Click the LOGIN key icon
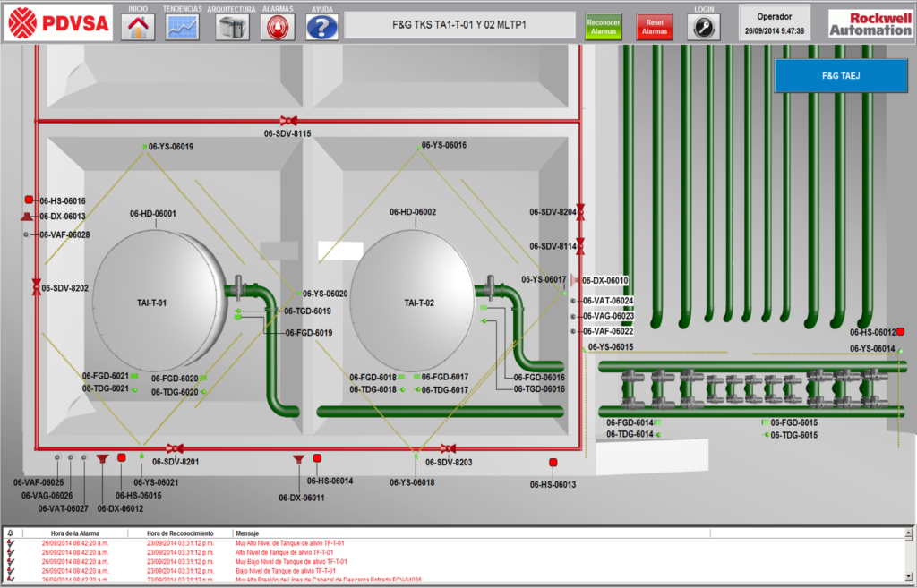This screenshot has width=917, height=588. pos(703,27)
